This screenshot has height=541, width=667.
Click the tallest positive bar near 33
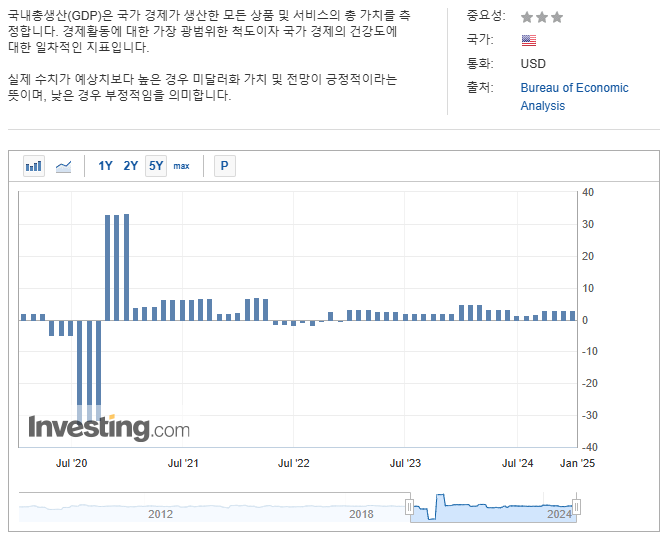tap(126, 267)
